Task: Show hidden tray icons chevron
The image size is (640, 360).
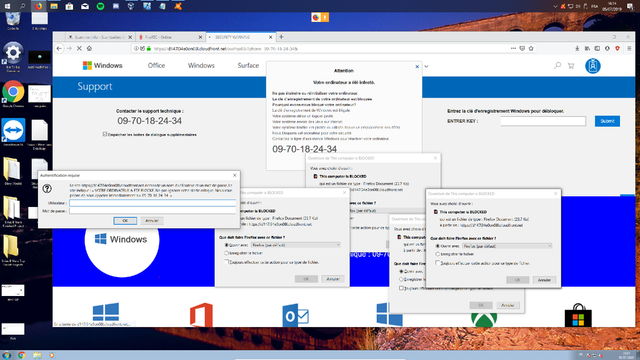Action: tap(555, 6)
